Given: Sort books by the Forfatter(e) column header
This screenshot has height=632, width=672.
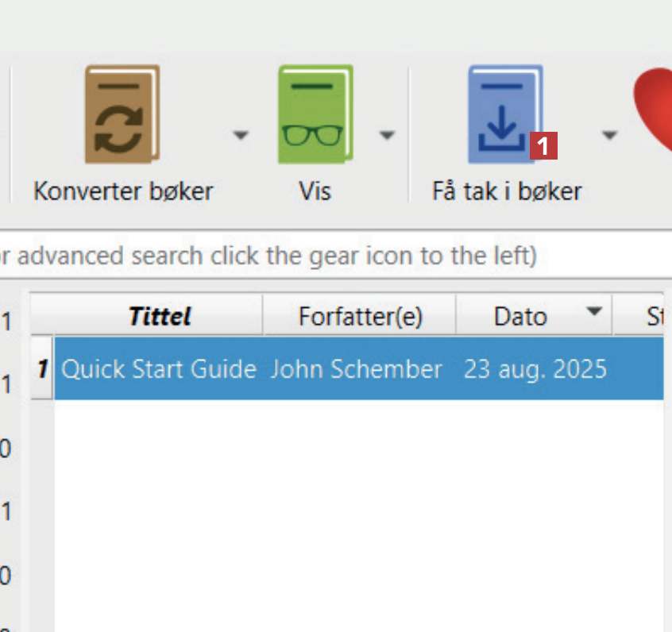Looking at the screenshot, I should pyautogui.click(x=361, y=317).
